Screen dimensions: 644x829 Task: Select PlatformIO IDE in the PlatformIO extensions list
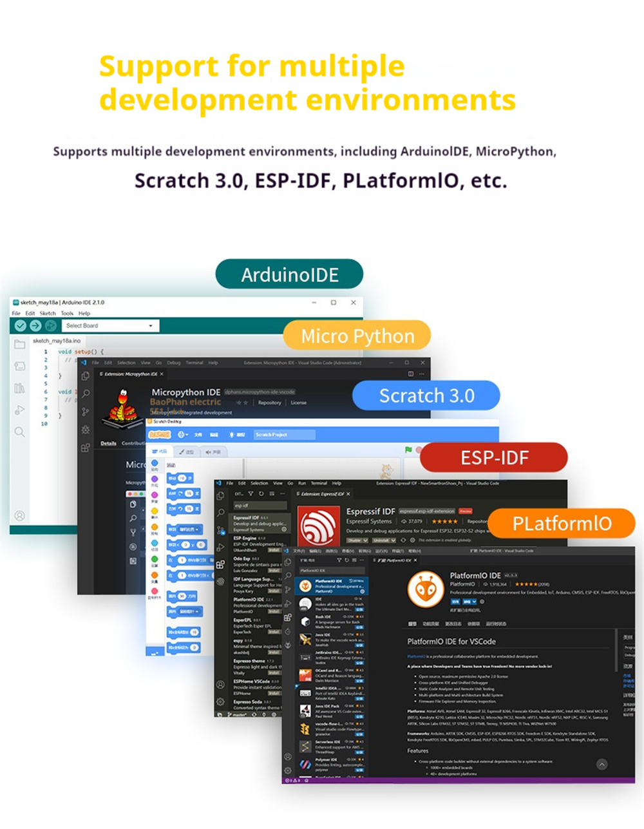coord(332,586)
